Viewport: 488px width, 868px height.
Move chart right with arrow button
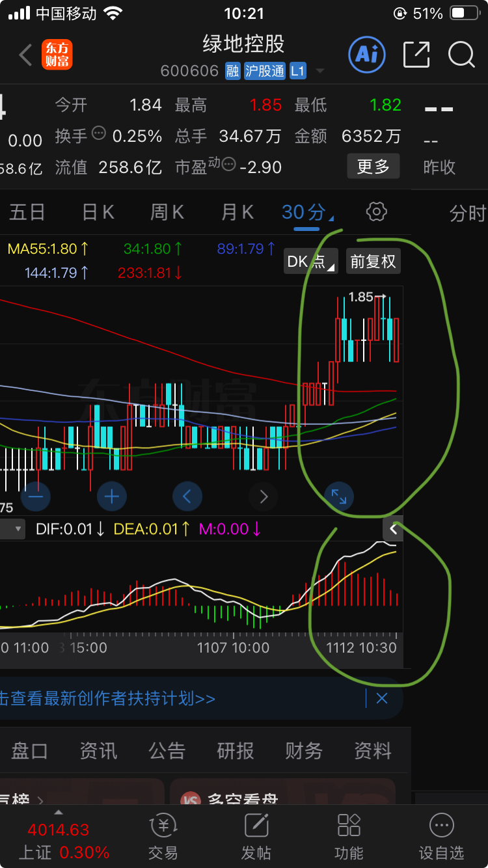264,497
